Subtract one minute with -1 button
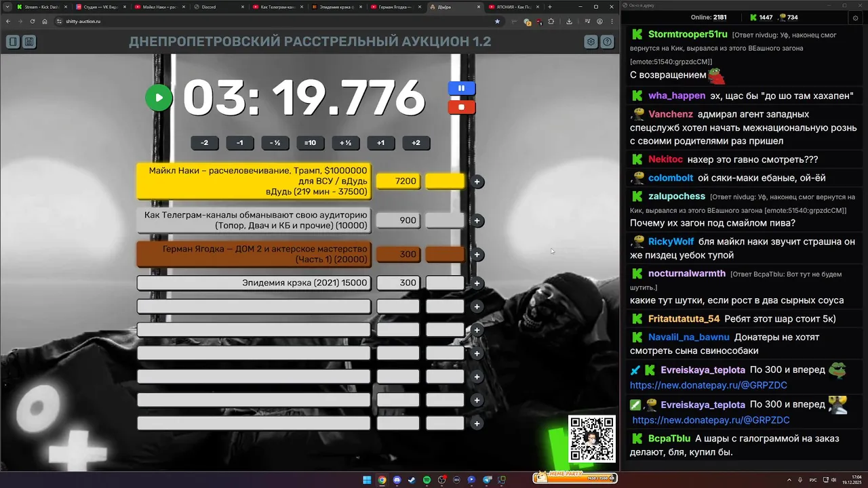Screen dimensions: 868x488 (x=239, y=142)
